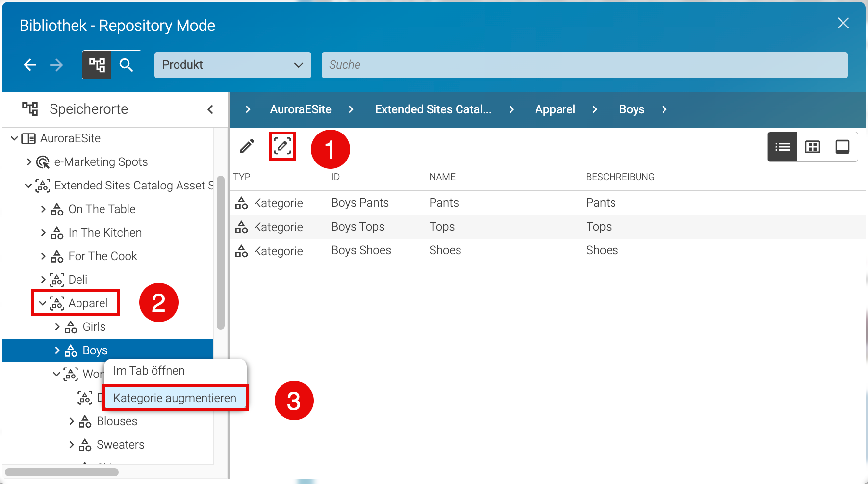Viewport: 868px width, 484px height.
Task: Expand the Girls category node
Action: (x=57, y=327)
